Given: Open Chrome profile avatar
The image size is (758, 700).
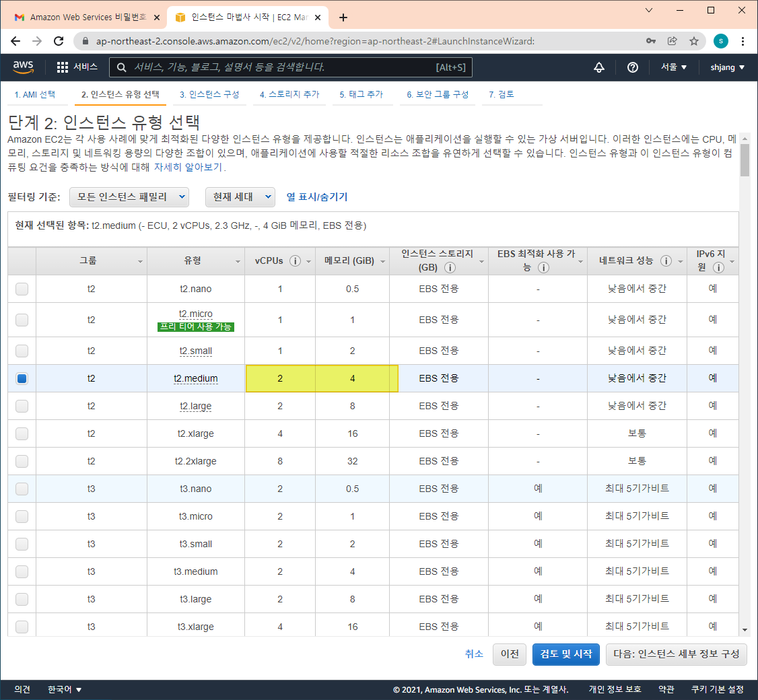Looking at the screenshot, I should click(721, 41).
